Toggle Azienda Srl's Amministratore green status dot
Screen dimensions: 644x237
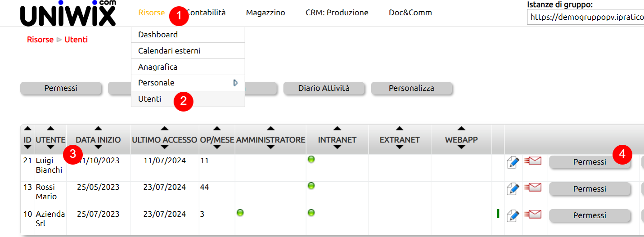click(x=240, y=213)
